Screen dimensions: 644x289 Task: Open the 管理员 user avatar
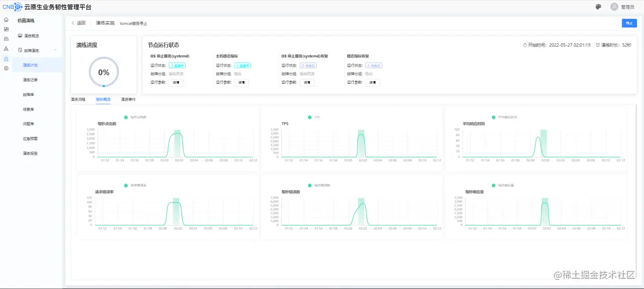[615, 7]
